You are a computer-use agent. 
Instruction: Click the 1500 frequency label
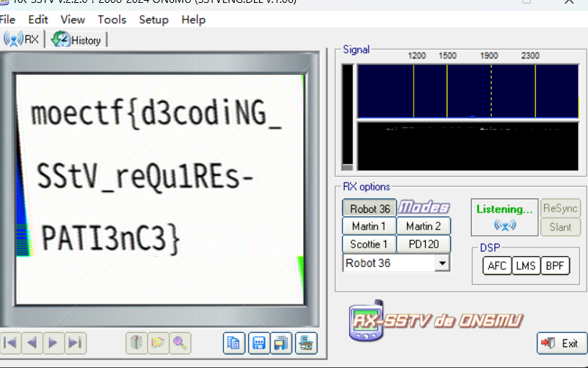coord(447,56)
